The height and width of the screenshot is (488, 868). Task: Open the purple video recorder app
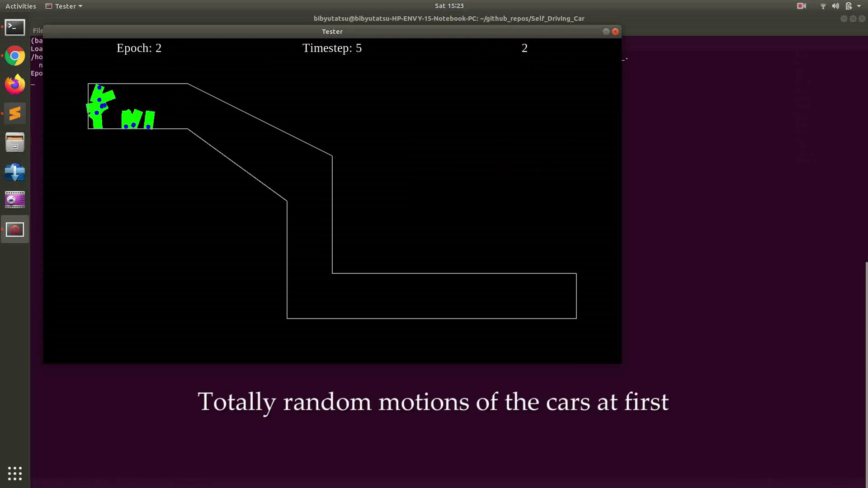[15, 200]
